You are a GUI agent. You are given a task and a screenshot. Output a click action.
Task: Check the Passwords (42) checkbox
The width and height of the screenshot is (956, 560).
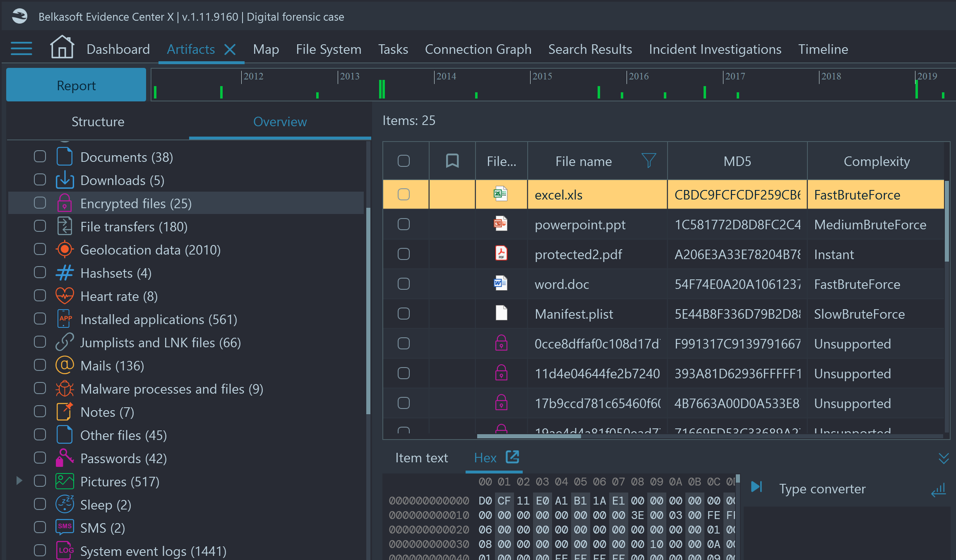[x=40, y=458]
